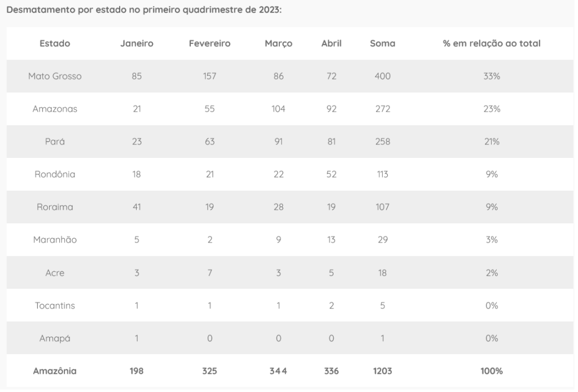Screen dimensions: 578x392
Task: Click the 1203 total sum cell
Action: click(383, 371)
